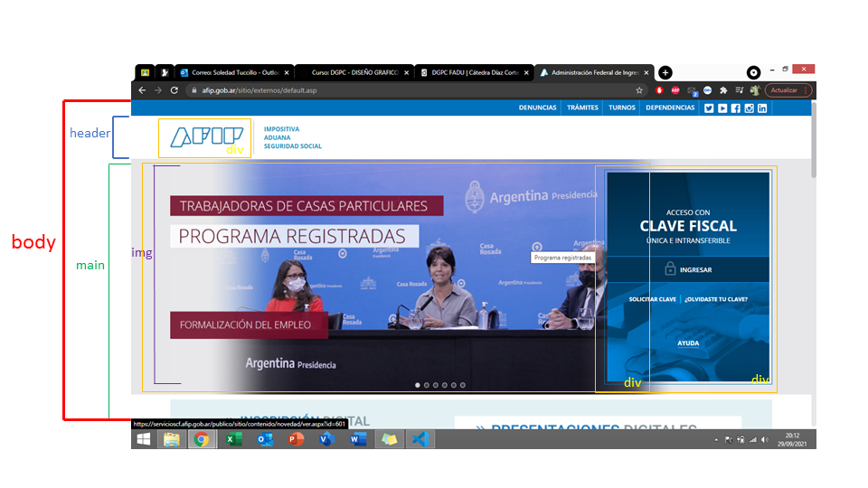This screenshot has height=488, width=868.
Task: Open AFIP's YouTube social icon
Action: pyautogui.click(x=722, y=108)
